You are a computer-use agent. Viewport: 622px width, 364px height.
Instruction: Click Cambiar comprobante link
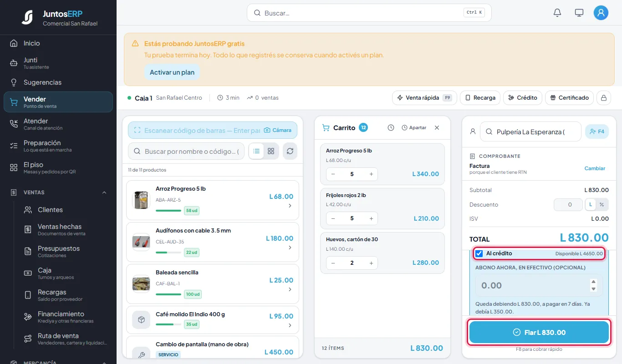coord(595,168)
